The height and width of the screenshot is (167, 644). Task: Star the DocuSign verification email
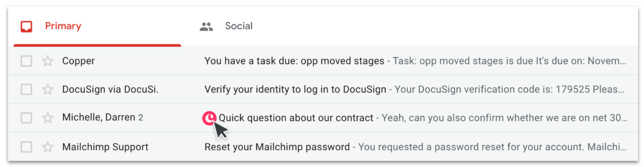[x=48, y=89]
